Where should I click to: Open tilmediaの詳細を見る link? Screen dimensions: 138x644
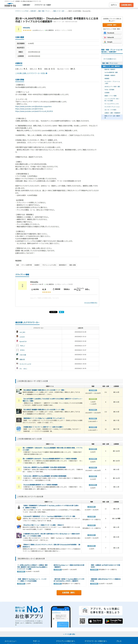91,303
